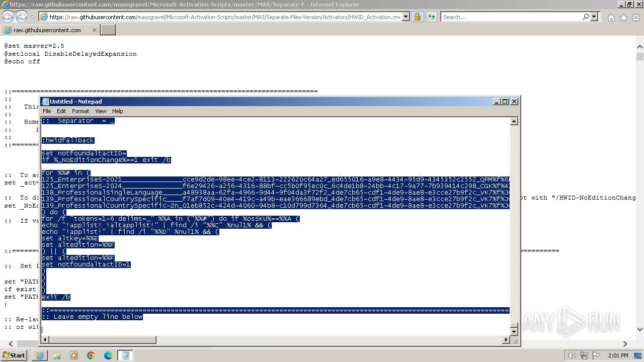Click Notepad horizontal scrollbar right arrow

coord(506,340)
